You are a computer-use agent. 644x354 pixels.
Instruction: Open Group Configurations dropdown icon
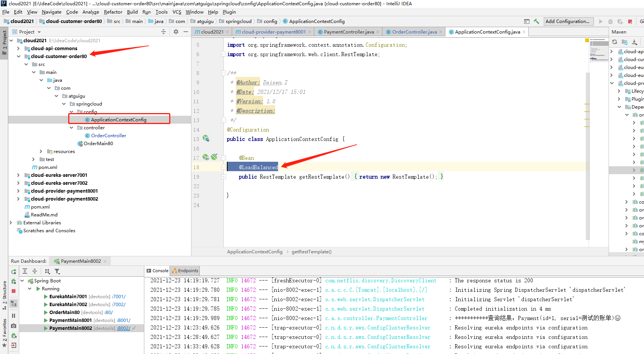point(47,271)
